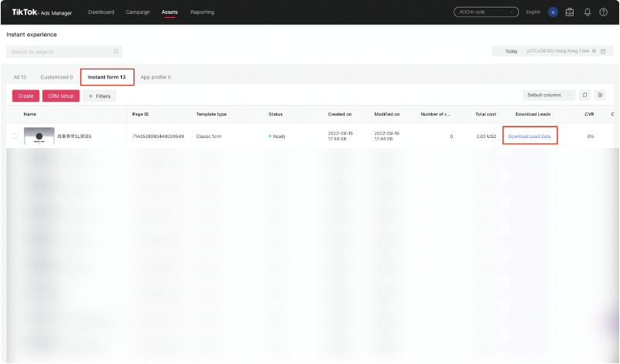Click the search magnifier icon
The height and width of the screenshot is (364, 620).
(116, 52)
